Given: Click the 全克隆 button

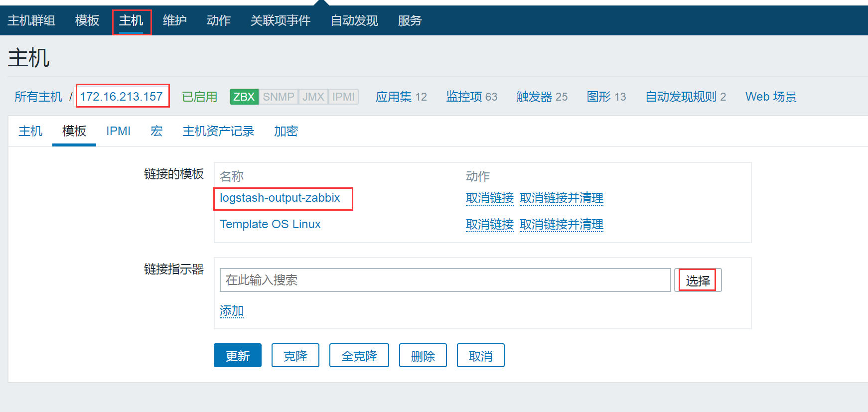Looking at the screenshot, I should tap(359, 355).
